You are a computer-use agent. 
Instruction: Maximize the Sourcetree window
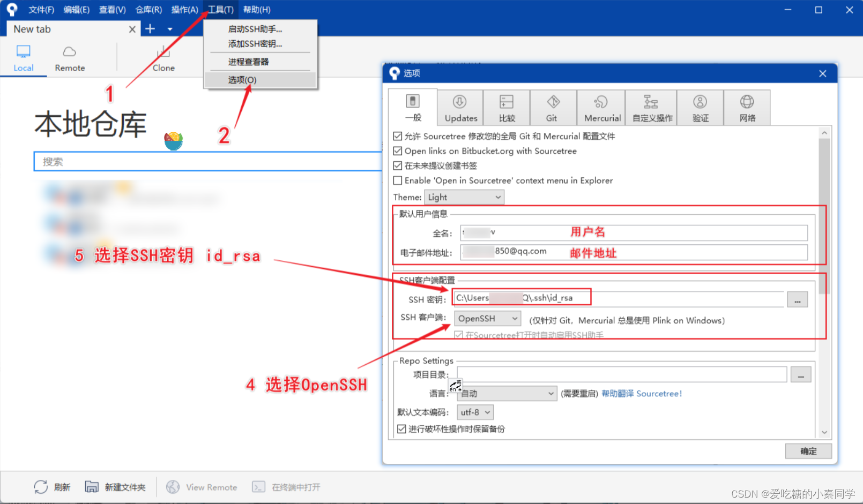pyautogui.click(x=819, y=10)
